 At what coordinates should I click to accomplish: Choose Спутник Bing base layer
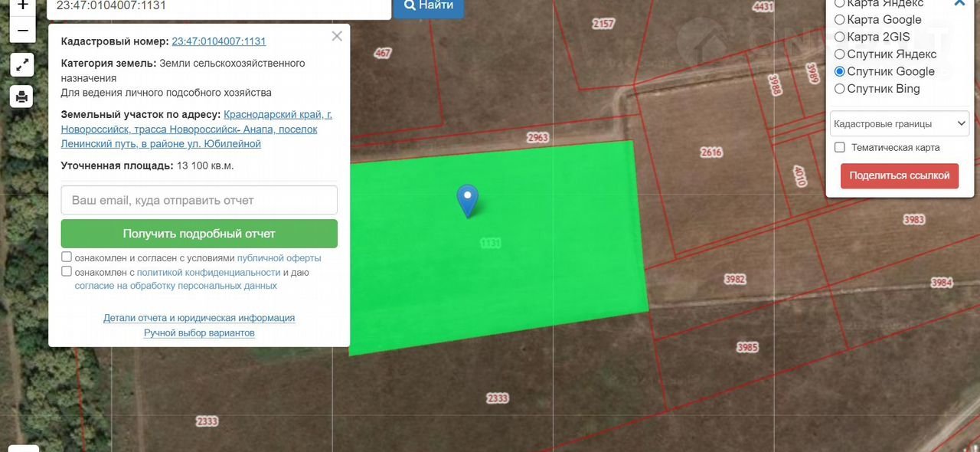pyautogui.click(x=840, y=89)
